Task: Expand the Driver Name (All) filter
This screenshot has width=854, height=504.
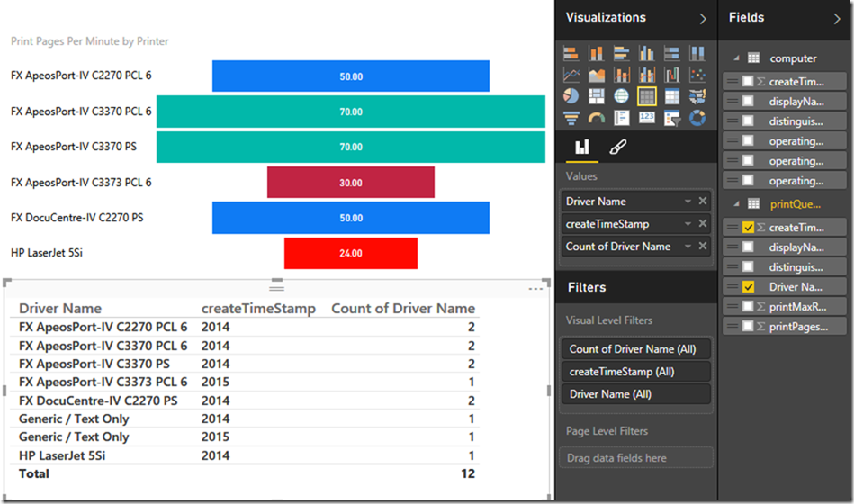Action: pos(635,394)
